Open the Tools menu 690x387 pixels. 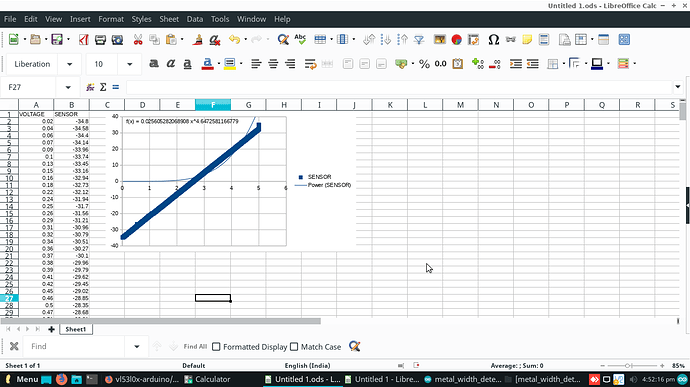pos(220,19)
